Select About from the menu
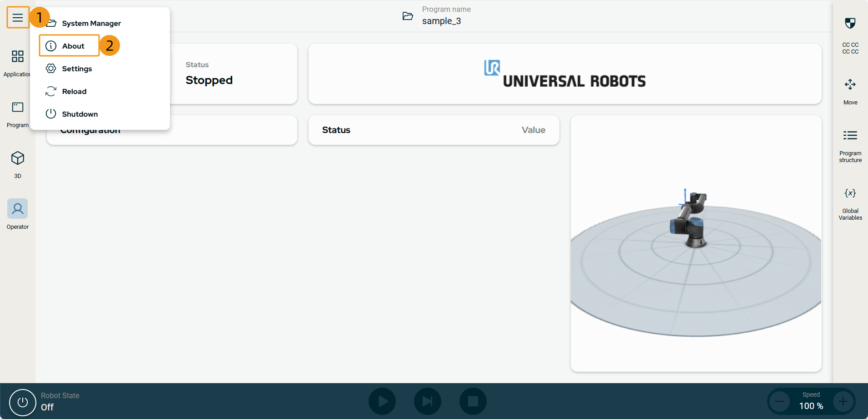 click(x=73, y=46)
